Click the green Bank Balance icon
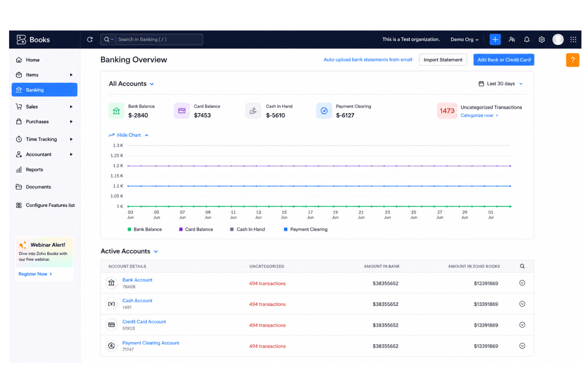 click(x=116, y=111)
